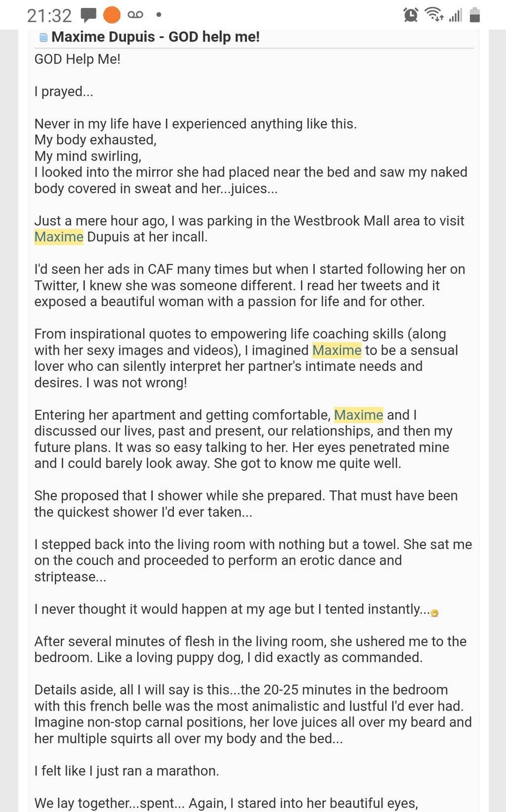Tap the battery indicator icon

475,15
